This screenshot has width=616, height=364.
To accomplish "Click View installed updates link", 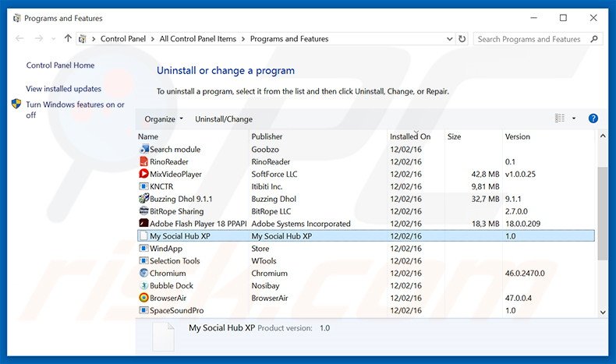I will [x=63, y=89].
